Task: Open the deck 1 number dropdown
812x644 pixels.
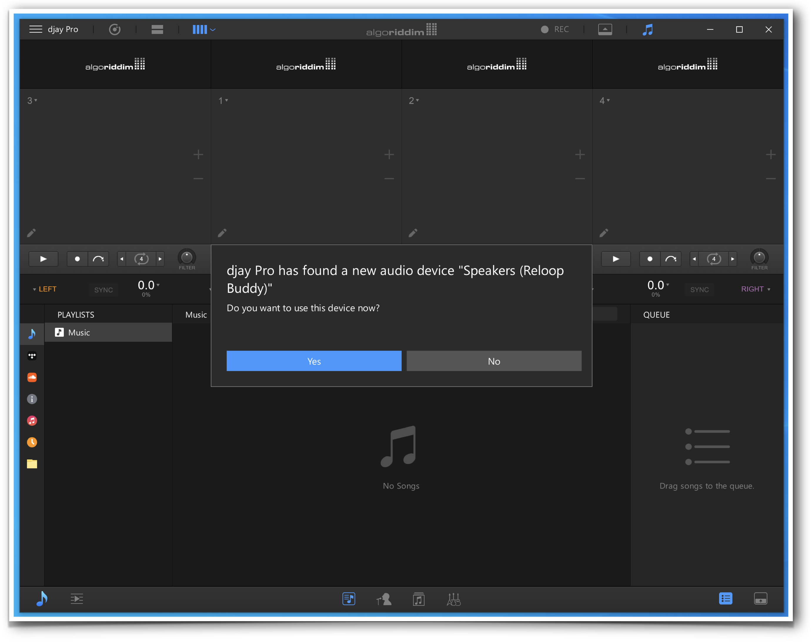Action: click(x=223, y=100)
